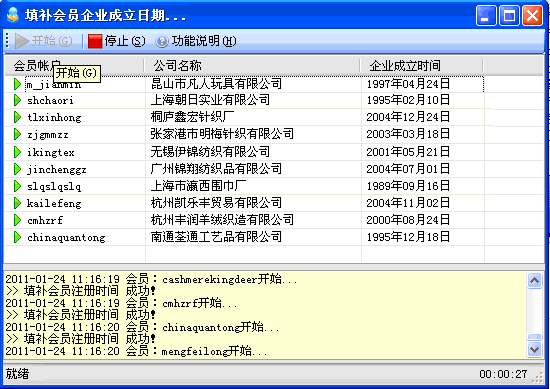
Task: Select the 杭州丰润羊绒织造有限公司 company cell
Action: point(222,220)
